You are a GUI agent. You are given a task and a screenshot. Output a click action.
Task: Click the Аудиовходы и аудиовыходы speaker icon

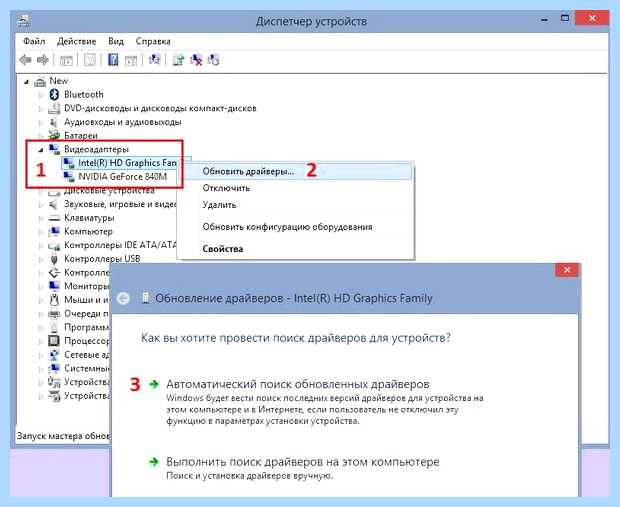54,122
